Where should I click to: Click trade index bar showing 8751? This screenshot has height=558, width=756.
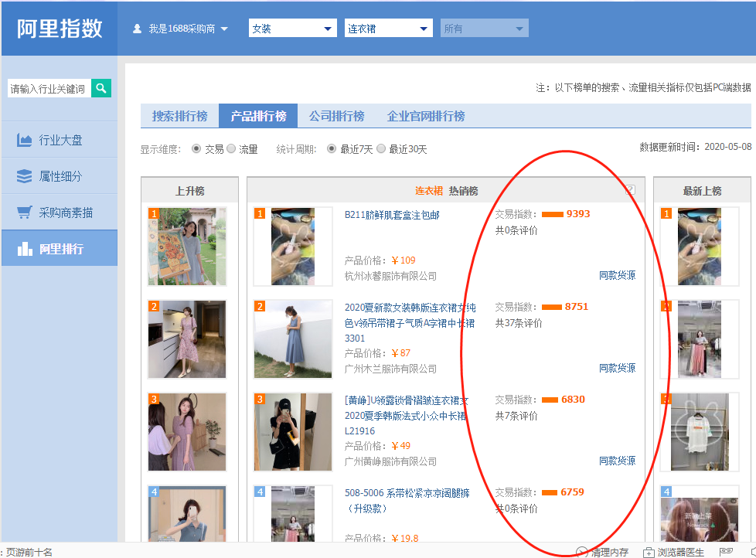coord(552,307)
